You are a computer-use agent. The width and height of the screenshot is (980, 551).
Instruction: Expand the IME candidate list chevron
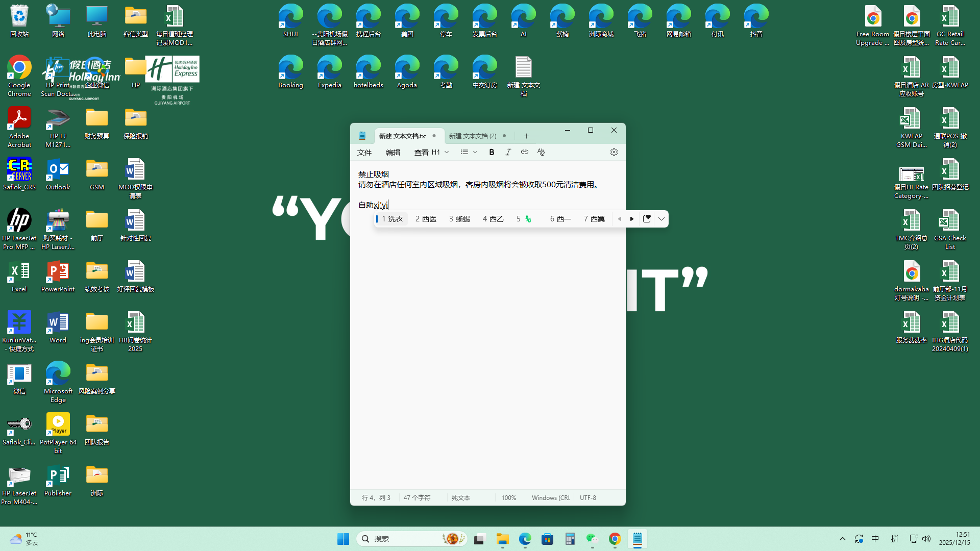[661, 219]
